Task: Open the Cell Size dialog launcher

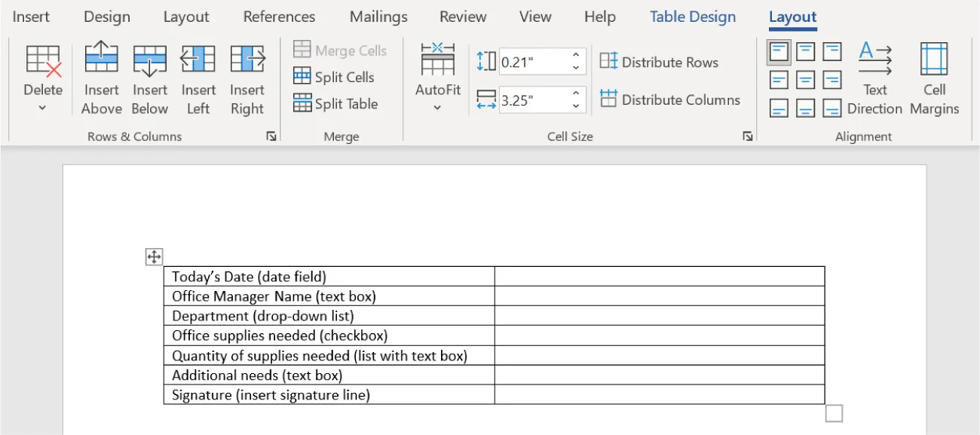Action: point(747,136)
